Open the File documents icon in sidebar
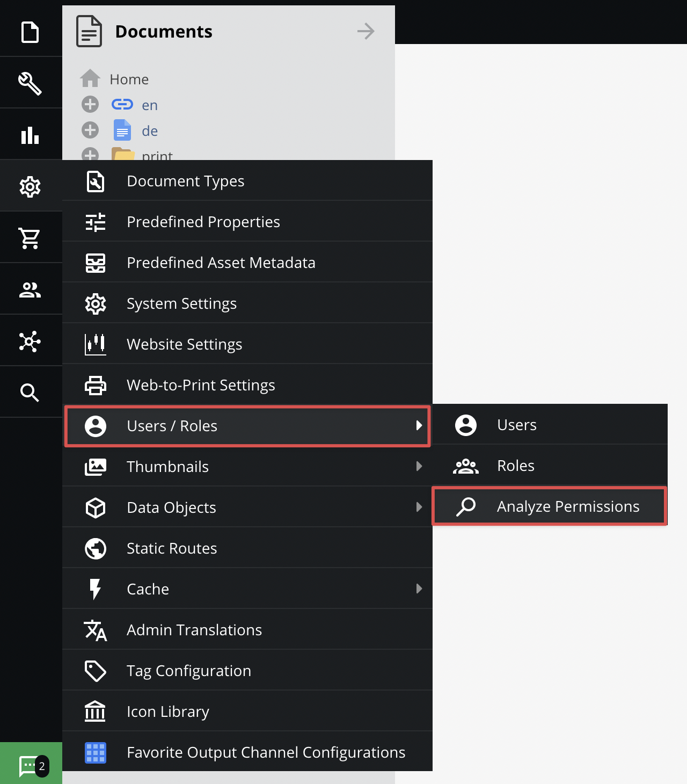Viewport: 687px width, 784px height. coord(30,32)
